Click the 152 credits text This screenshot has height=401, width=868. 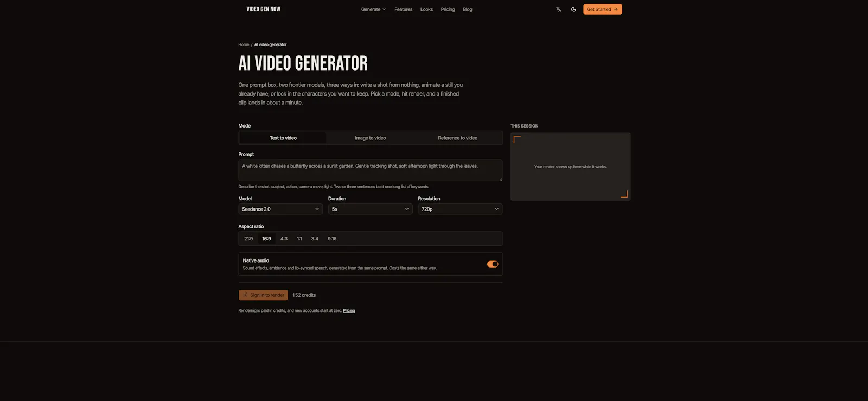[304, 295]
